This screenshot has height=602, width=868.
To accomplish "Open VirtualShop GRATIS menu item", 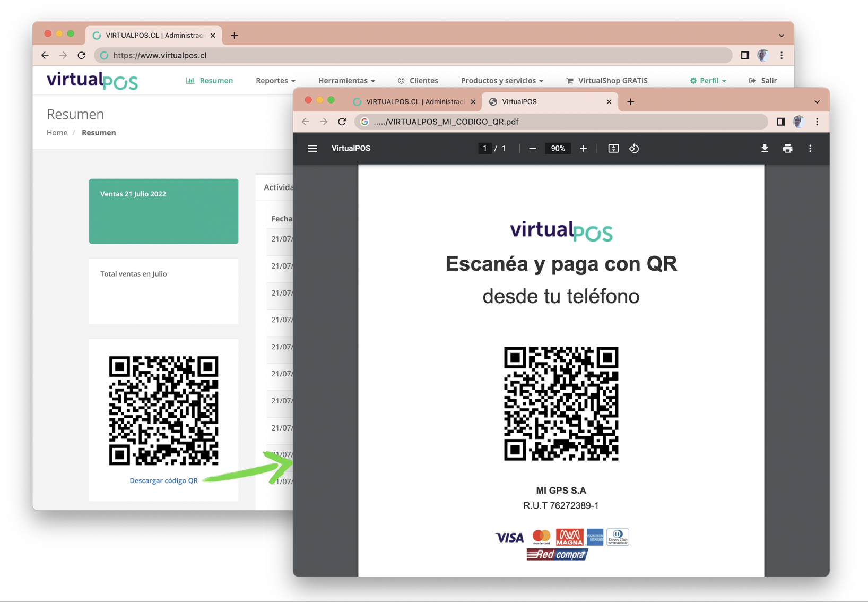I will pyautogui.click(x=607, y=81).
